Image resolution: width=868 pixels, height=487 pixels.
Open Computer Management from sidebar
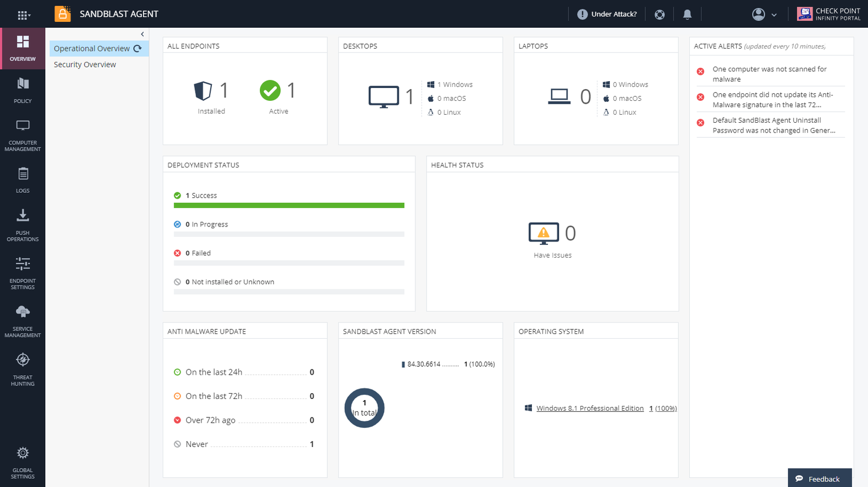pos(23,136)
